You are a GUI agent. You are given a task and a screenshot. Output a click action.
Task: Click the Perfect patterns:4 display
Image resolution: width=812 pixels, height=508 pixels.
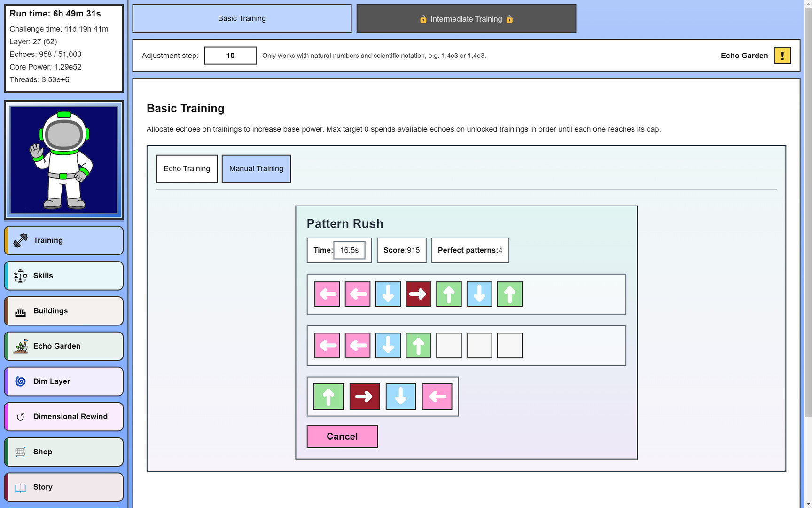[470, 250]
